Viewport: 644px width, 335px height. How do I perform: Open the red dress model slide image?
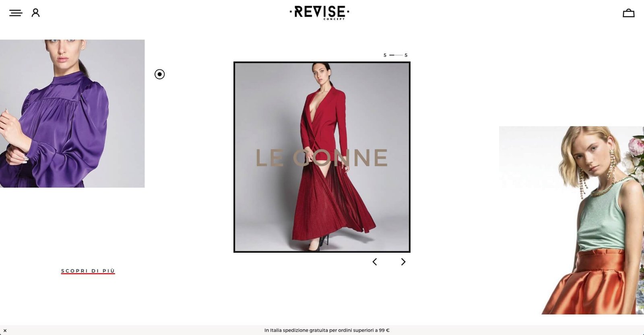click(x=322, y=157)
